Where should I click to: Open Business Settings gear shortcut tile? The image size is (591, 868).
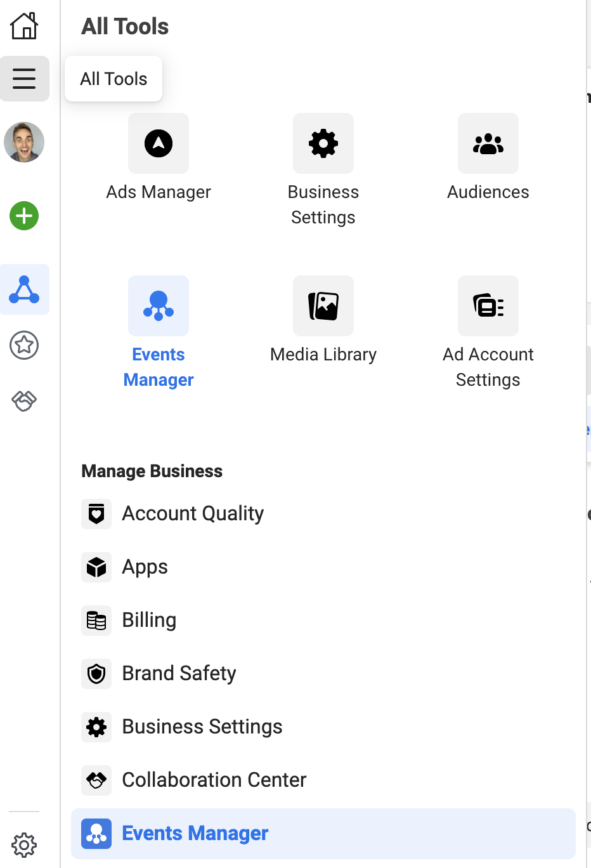pos(323,143)
